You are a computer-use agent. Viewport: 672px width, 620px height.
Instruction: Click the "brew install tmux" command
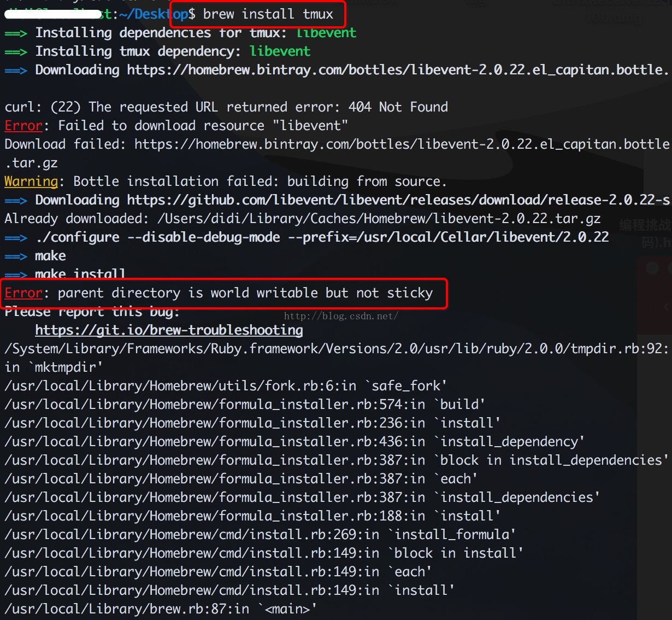[268, 14]
